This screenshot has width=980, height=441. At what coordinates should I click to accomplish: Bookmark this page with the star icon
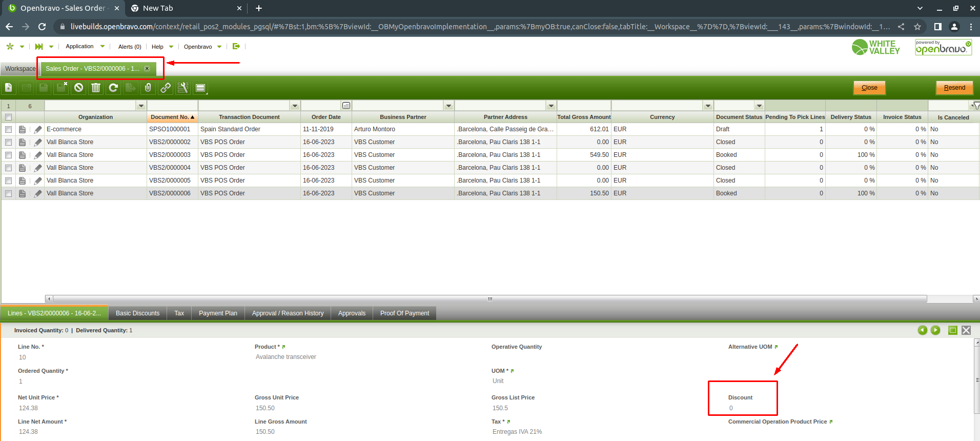(917, 27)
